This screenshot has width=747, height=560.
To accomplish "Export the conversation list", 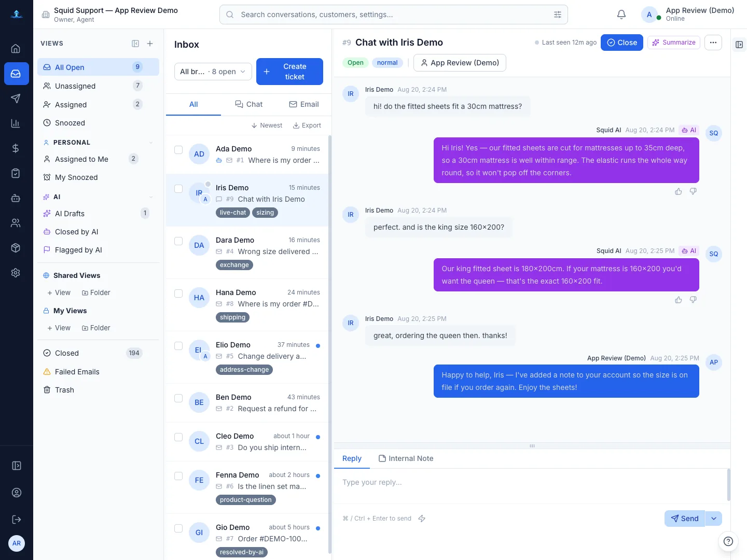I will point(307,125).
